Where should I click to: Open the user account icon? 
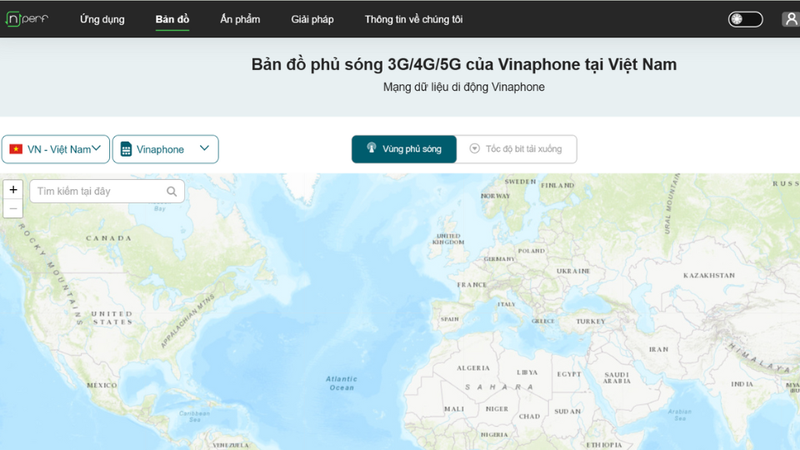click(790, 19)
